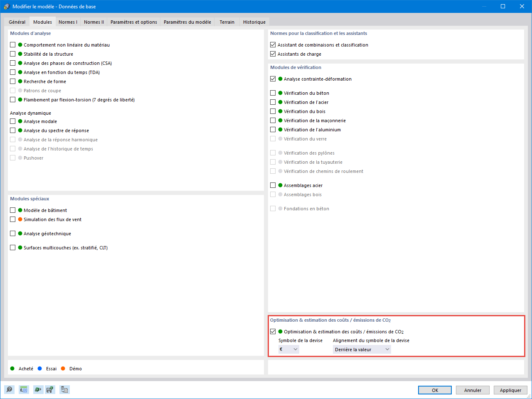
Task: Tick the Stabilité de la structure checkbox
Action: pos(13,54)
